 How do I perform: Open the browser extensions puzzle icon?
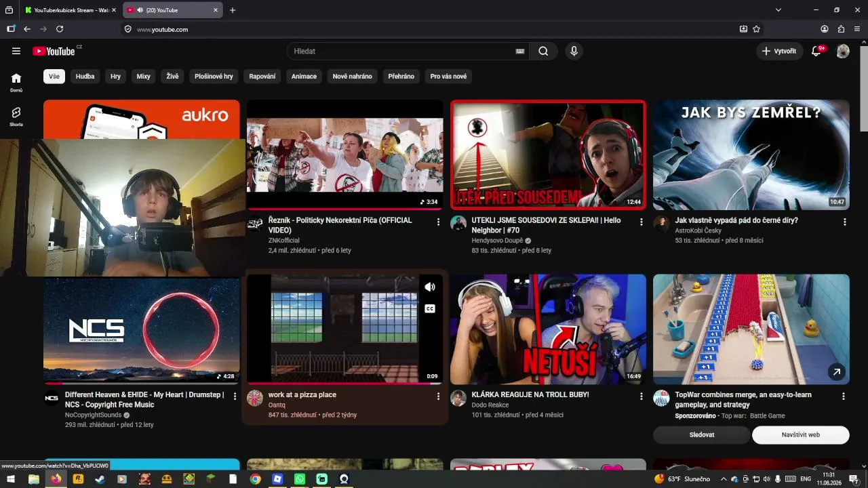(x=841, y=29)
